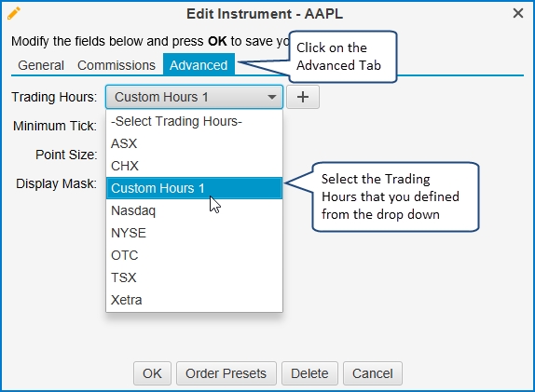Select ASX from the trading hours list
The height and width of the screenshot is (392, 535).
click(194, 143)
